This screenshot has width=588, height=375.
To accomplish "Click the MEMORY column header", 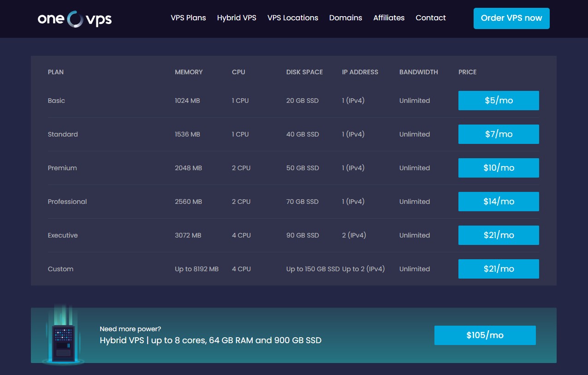I will point(189,72).
